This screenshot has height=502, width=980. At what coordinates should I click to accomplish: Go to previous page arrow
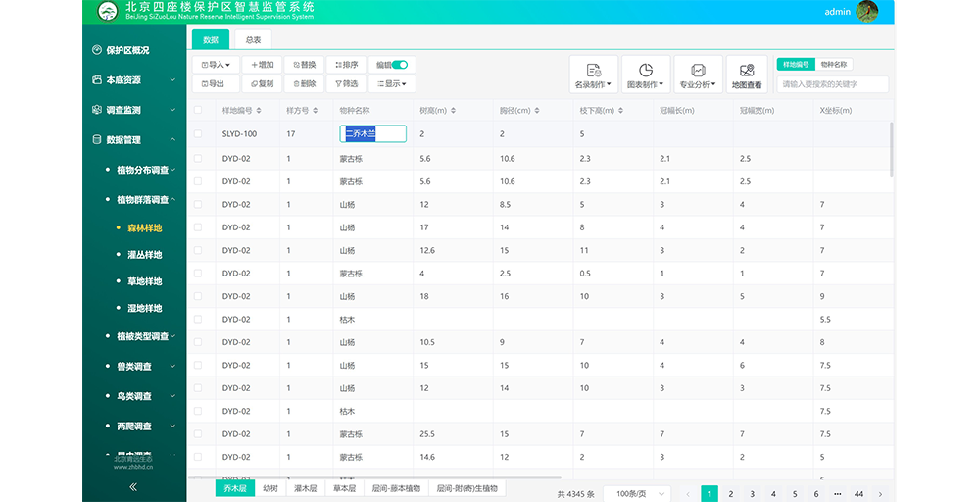point(688,494)
